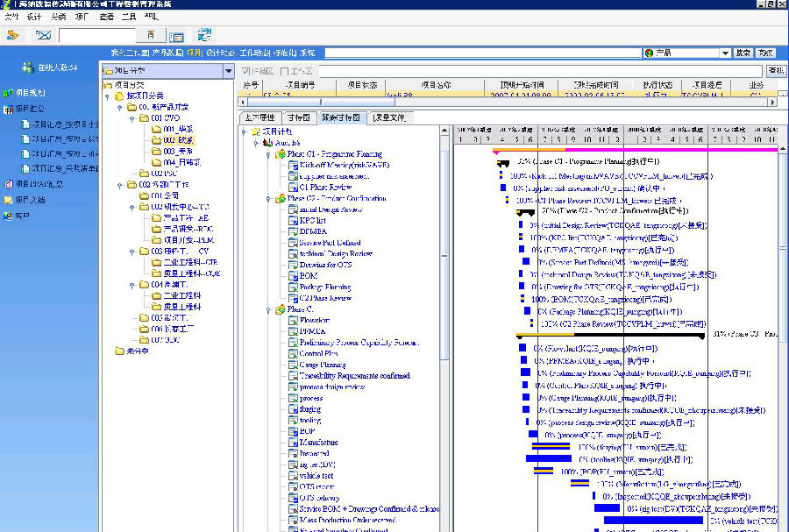Toggle the first checkbox above the project table
789x532 pixels.
[x=245, y=70]
